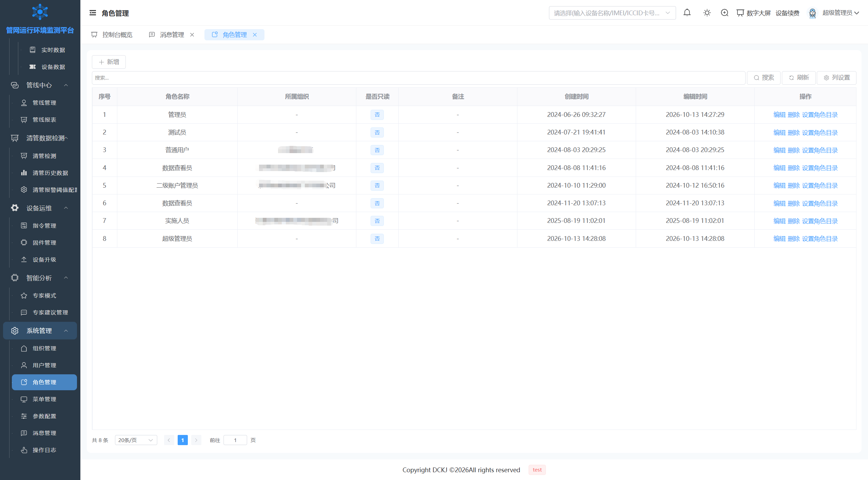The width and height of the screenshot is (868, 480).
Task: Open the 超级管理员 user dropdown
Action: pos(841,13)
